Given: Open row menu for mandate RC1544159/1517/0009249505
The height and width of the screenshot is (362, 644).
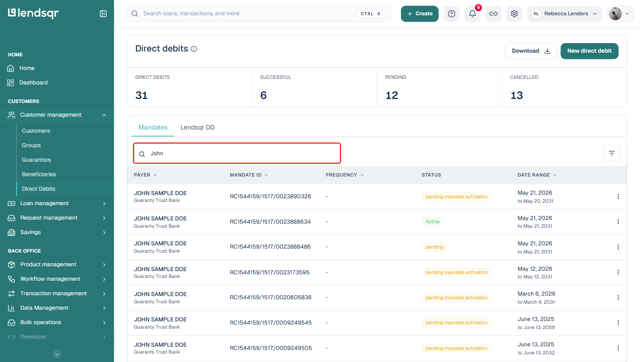Looking at the screenshot, I should click(x=618, y=348).
